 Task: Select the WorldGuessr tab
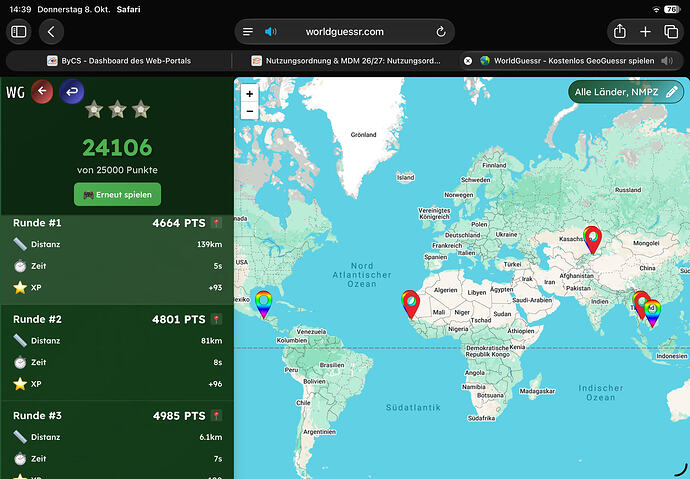tap(571, 61)
